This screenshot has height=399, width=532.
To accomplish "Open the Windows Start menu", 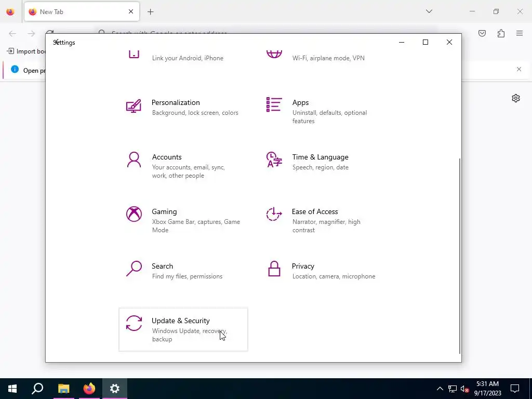I will click(12, 389).
